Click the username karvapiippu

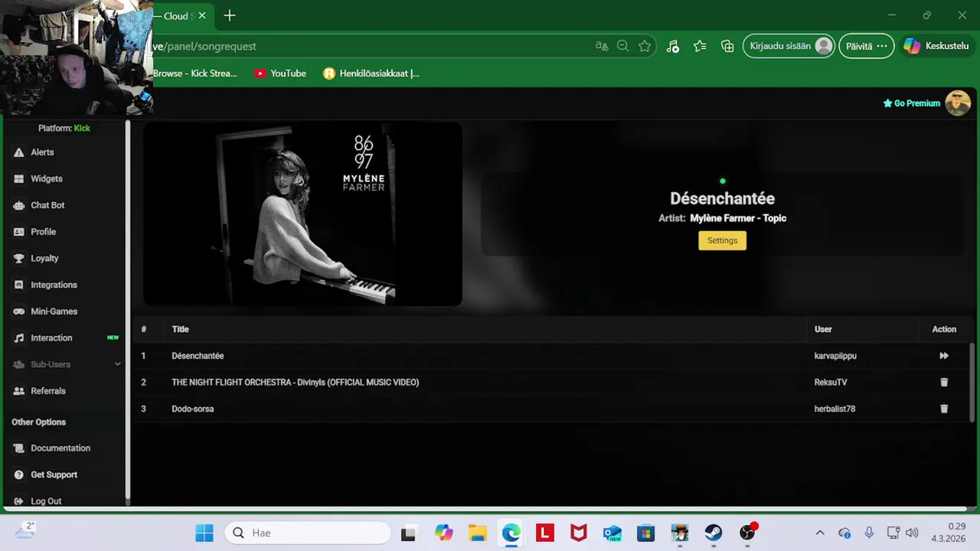click(x=835, y=356)
